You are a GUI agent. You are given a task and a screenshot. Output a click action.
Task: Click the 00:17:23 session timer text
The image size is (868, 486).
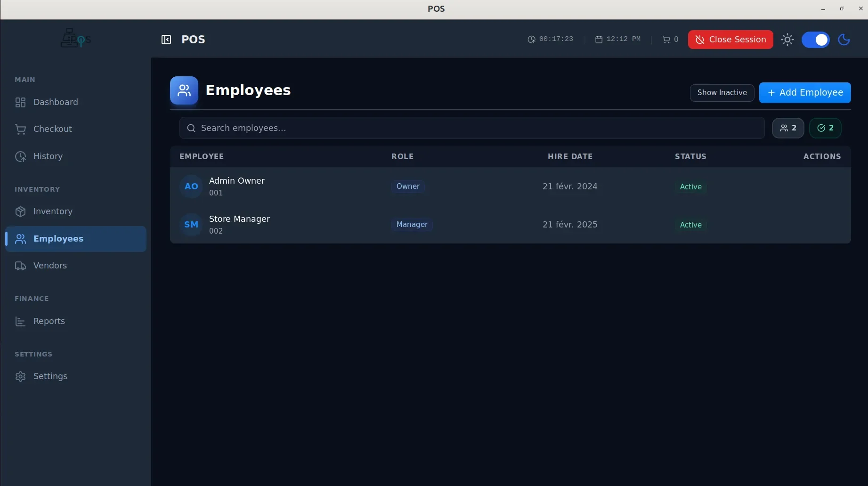[556, 39]
